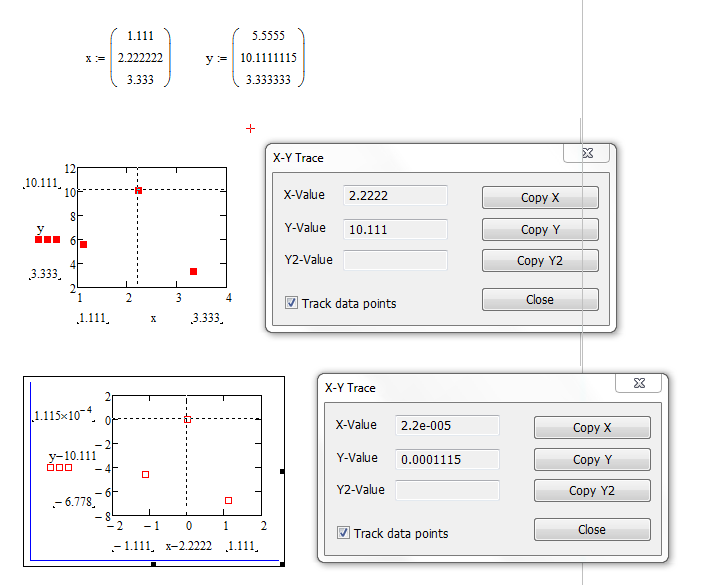Click Copy X in lower X-Y Trace dialog
The height and width of the screenshot is (585, 705).
(x=592, y=427)
